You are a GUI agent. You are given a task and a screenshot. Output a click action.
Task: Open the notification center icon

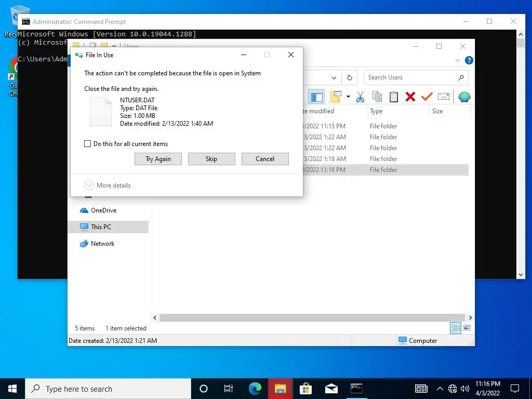[515, 389]
